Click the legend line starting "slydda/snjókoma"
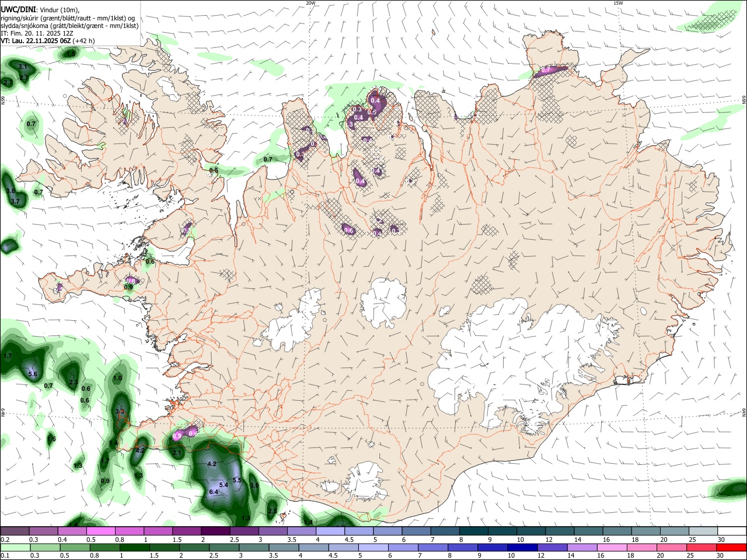Image resolution: width=747 pixels, height=560 pixels. click(x=69, y=26)
